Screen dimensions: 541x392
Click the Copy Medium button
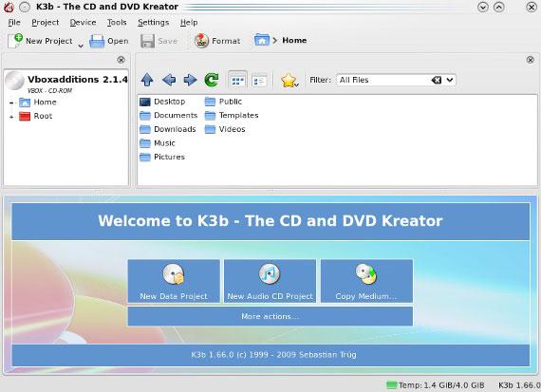(366, 281)
